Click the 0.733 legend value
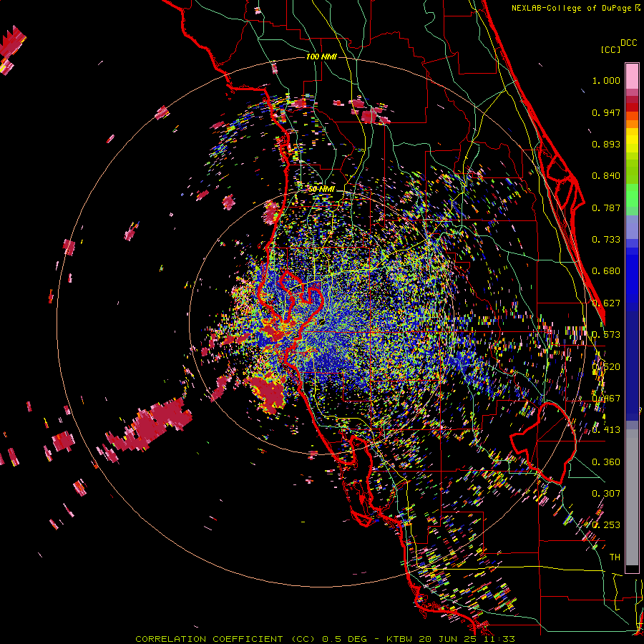The image size is (644, 644). coord(606,240)
